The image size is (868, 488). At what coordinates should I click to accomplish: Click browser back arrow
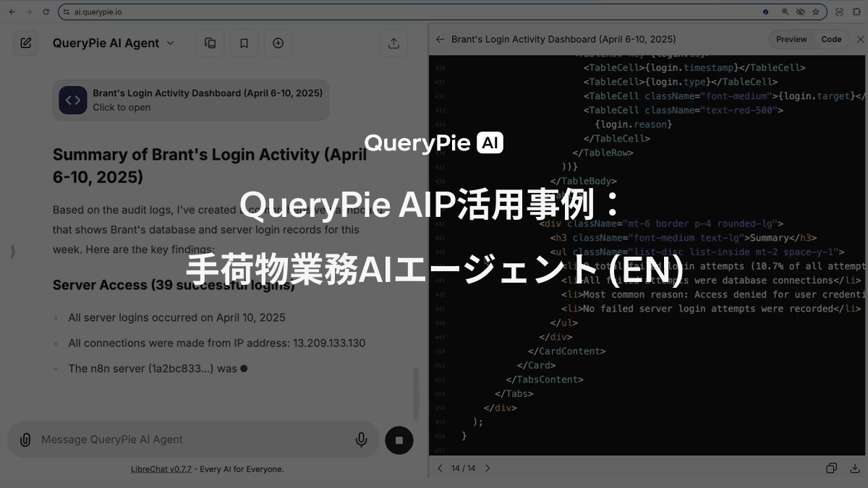coord(12,12)
